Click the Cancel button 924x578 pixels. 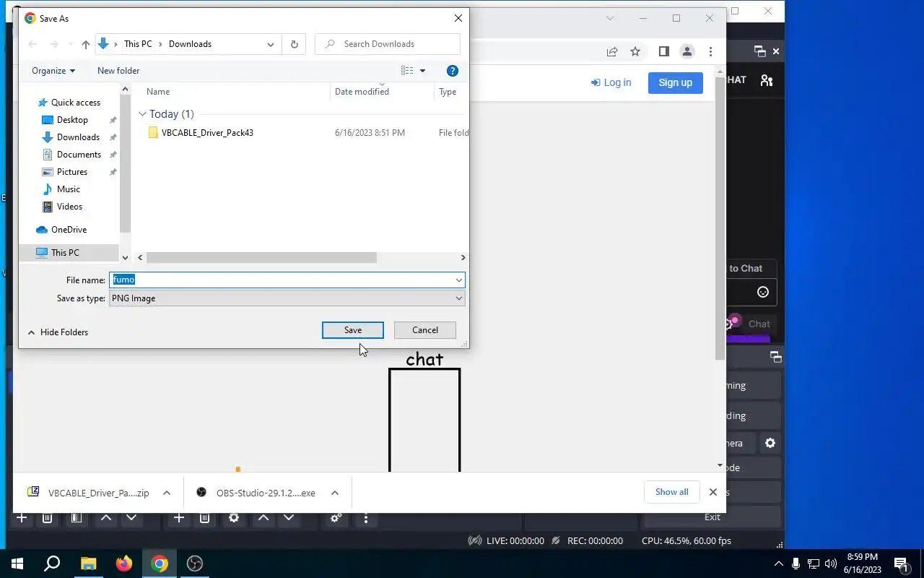pos(425,330)
